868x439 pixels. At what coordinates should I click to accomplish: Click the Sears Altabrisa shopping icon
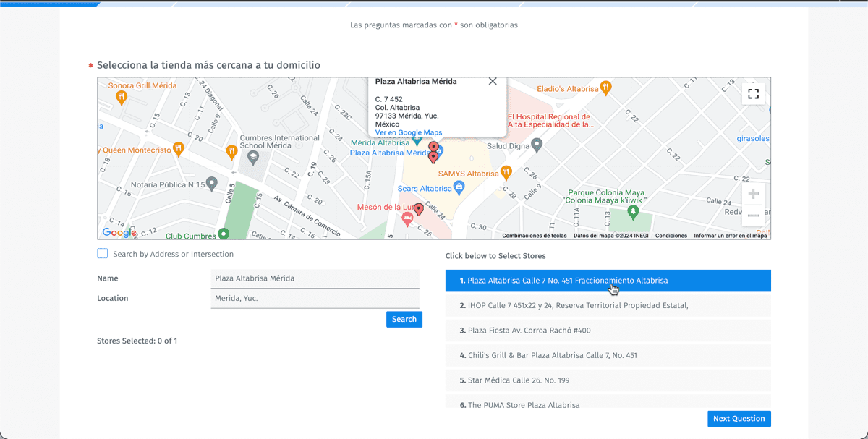coord(459,189)
